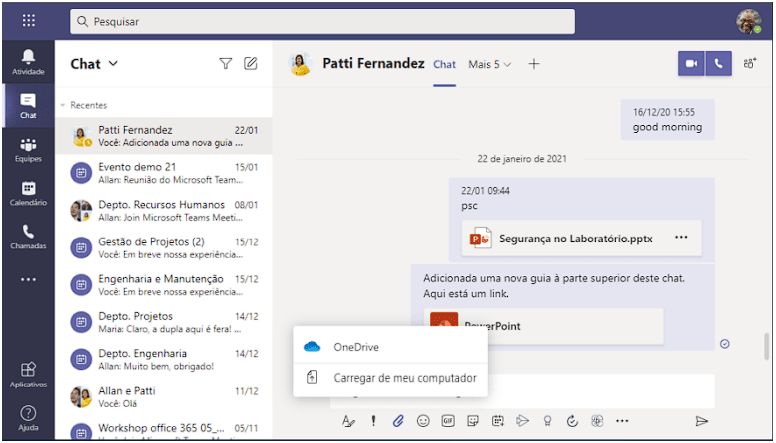Send the message with arrow icon
776x443 pixels.
[701, 421]
